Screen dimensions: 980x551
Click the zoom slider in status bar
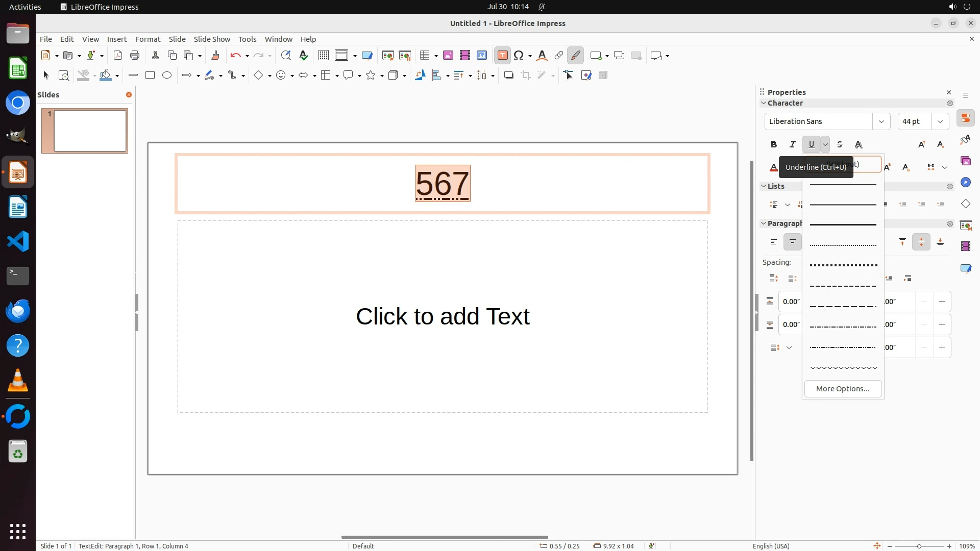coord(919,546)
